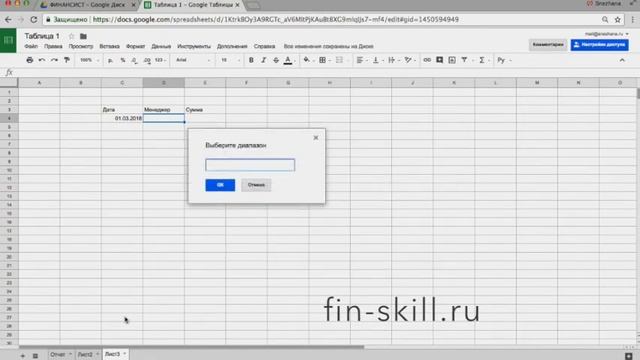Image resolution: width=640 pixels, height=360 pixels.
Task: Click the print icon in toolbar
Action: coord(29,60)
